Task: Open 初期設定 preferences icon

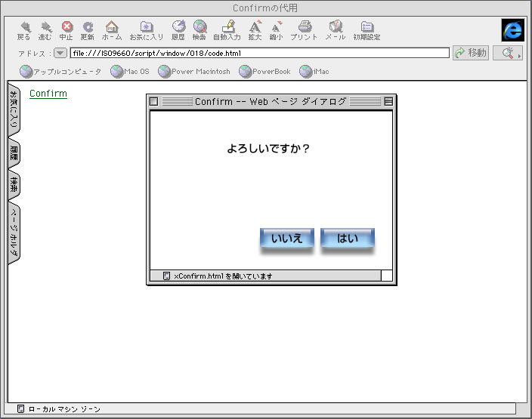Action: (367, 27)
